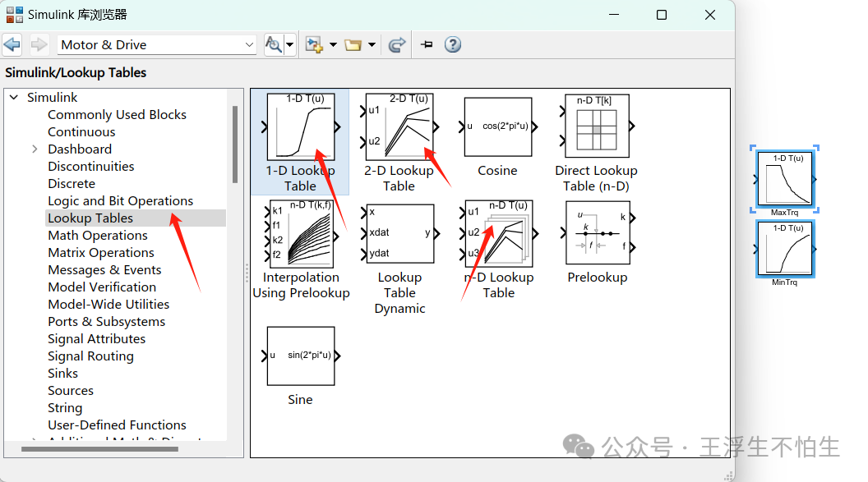The width and height of the screenshot is (868, 482).
Task: Open the Motor & Drive search combo box
Action: coord(157,45)
